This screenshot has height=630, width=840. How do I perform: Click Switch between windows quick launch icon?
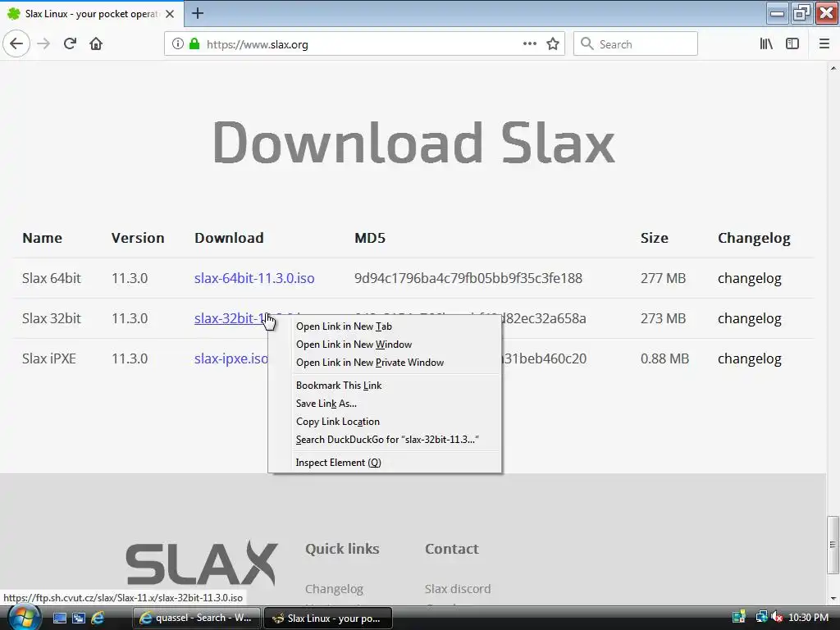pos(78,618)
